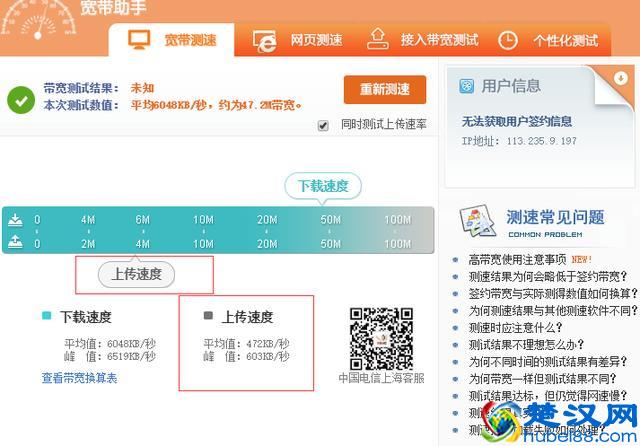The height and width of the screenshot is (446, 640).
Task: Click the IE browser icon for 网页测速
Action: pos(264,42)
